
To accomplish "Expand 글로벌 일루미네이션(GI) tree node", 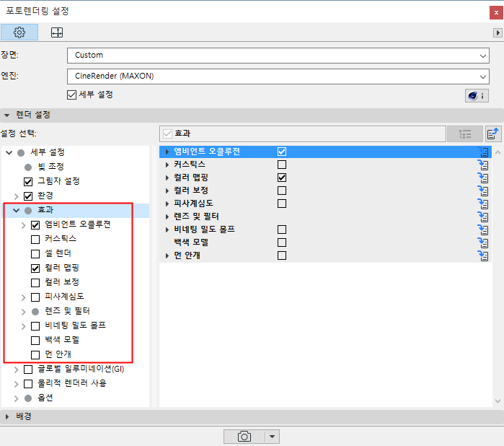I will click(16, 370).
